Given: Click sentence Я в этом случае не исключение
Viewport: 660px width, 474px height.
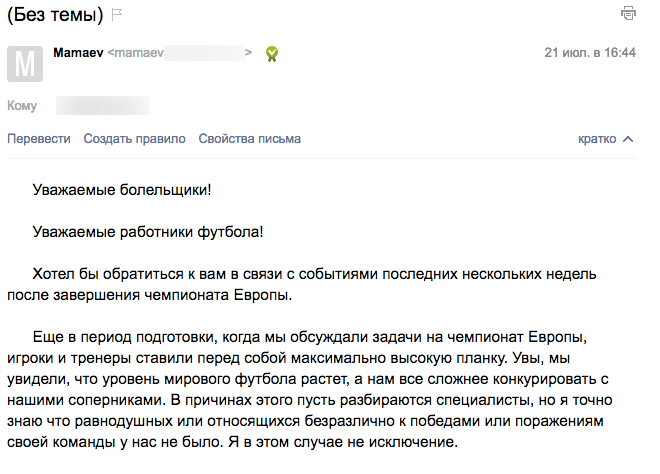Looking at the screenshot, I should coord(343,442).
